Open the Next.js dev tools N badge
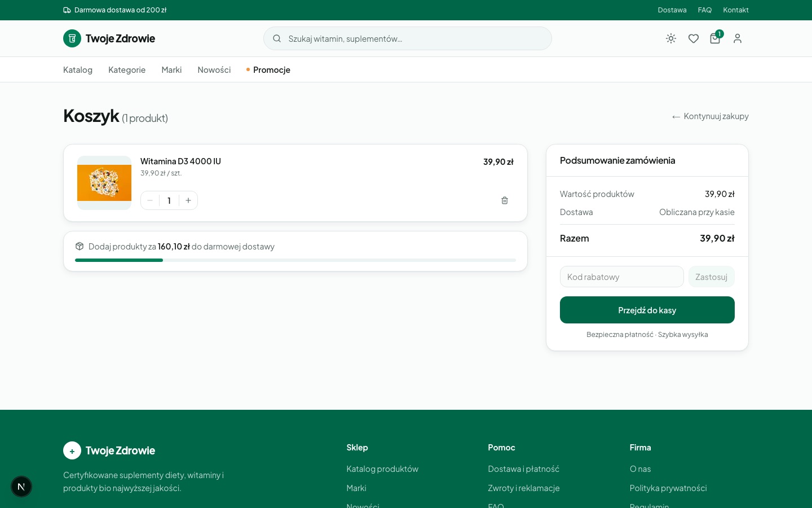Screen dimensions: 812x508 [x=21, y=487]
